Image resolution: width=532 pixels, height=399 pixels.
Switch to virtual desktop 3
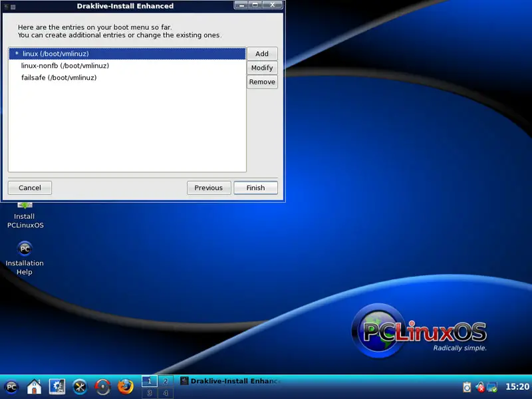(149, 393)
